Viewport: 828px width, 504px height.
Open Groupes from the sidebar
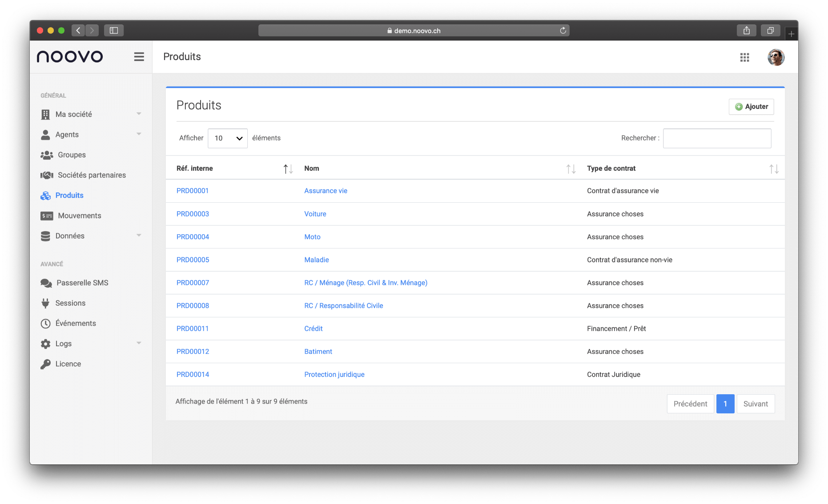(72, 155)
